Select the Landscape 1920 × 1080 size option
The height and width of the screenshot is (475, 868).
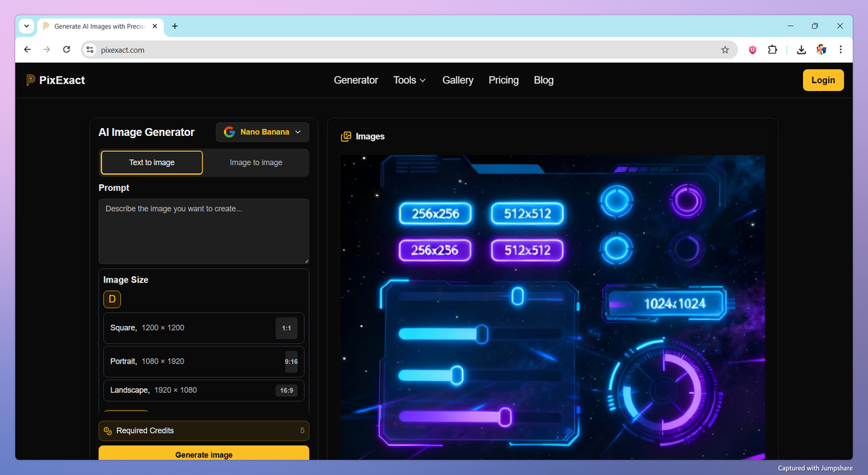pyautogui.click(x=203, y=390)
